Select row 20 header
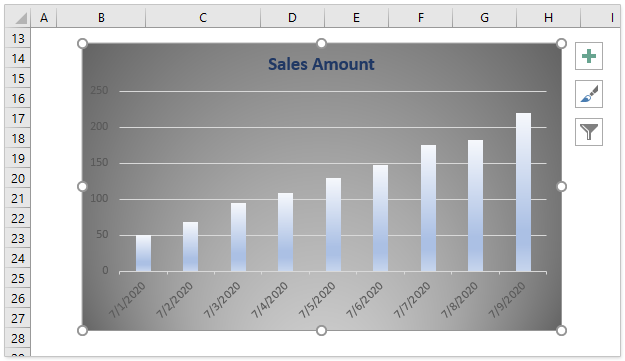The width and height of the screenshot is (625, 361). click(18, 178)
